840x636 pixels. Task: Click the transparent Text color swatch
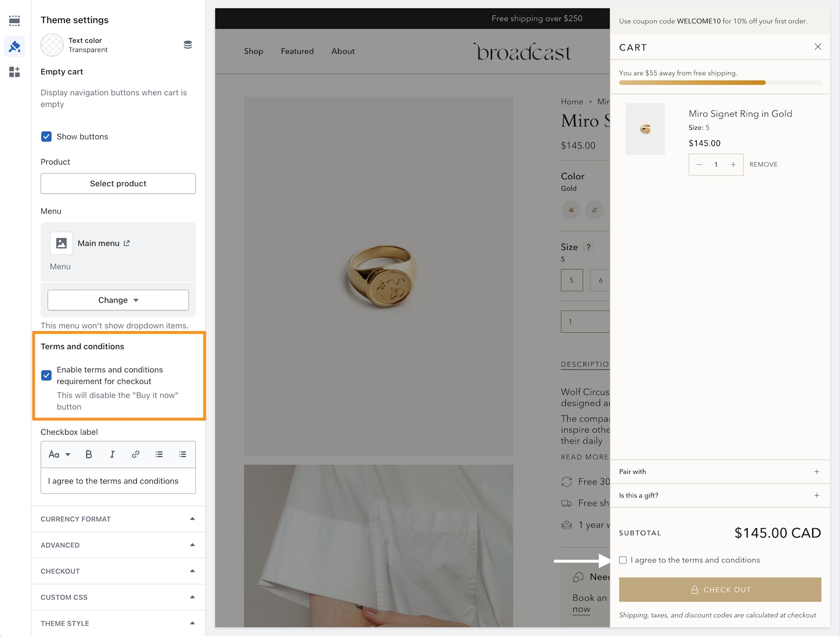[x=52, y=45]
